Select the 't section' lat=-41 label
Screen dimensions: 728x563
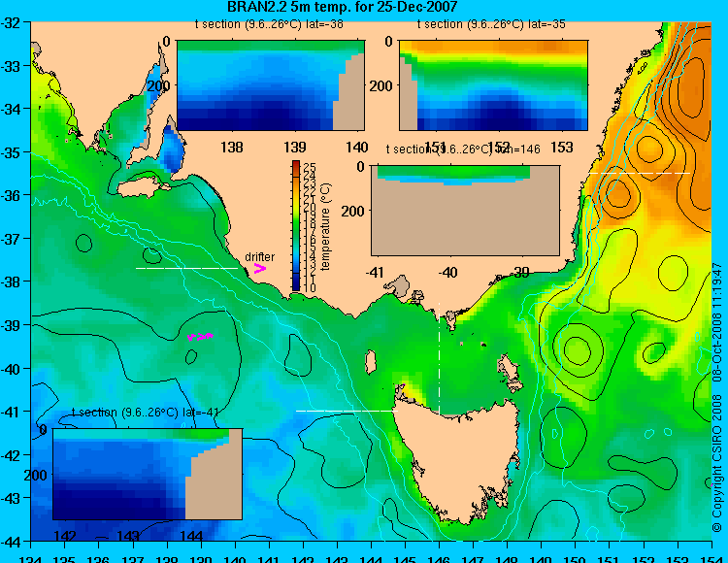(146, 413)
